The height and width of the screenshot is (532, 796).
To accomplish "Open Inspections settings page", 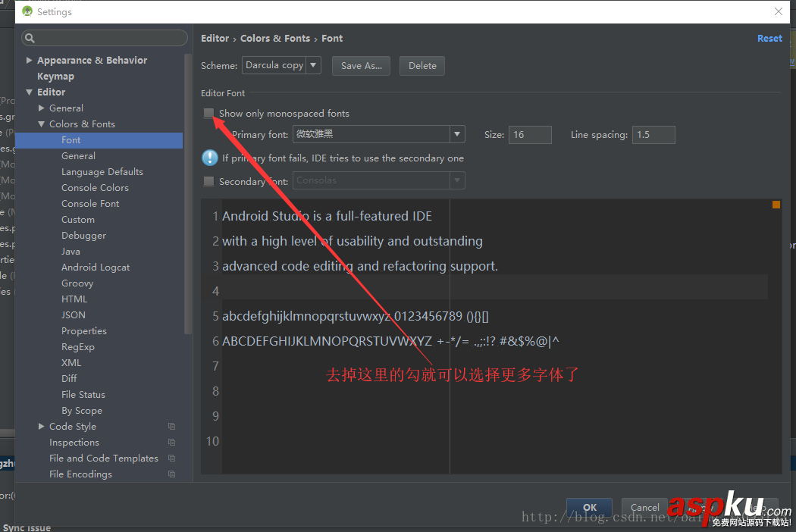I will point(74,442).
